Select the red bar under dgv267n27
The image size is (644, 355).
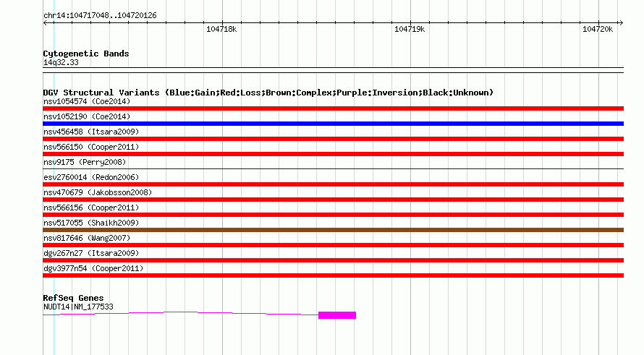point(333,260)
